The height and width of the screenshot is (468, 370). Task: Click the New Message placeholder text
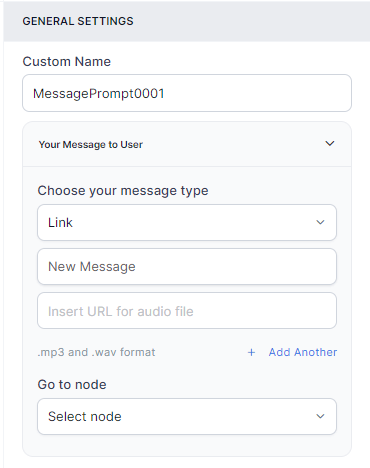92,267
